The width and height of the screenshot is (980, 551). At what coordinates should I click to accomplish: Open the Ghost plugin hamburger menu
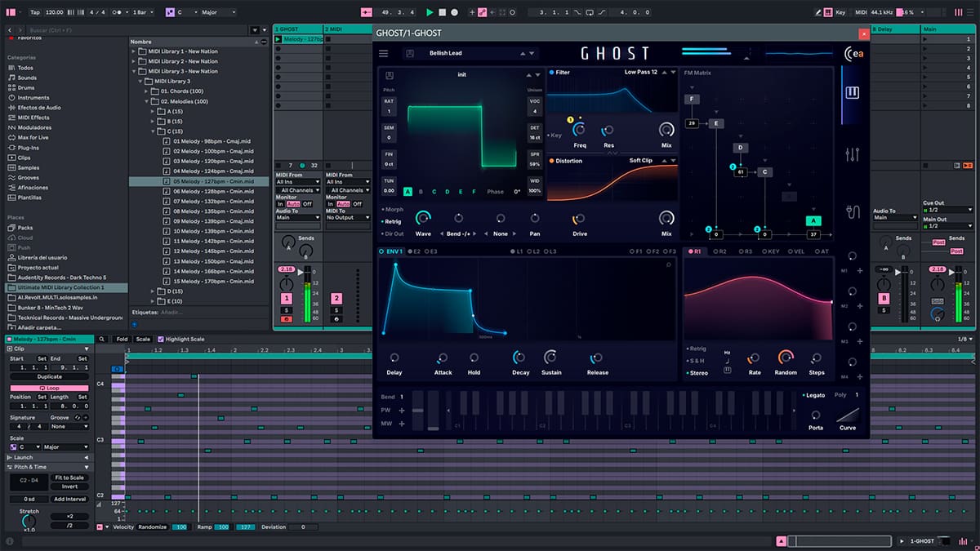tap(384, 53)
